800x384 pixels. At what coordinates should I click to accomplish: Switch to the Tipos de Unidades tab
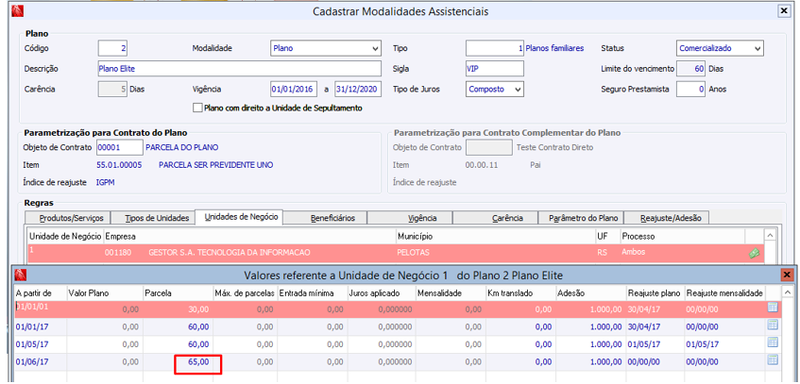point(153,218)
